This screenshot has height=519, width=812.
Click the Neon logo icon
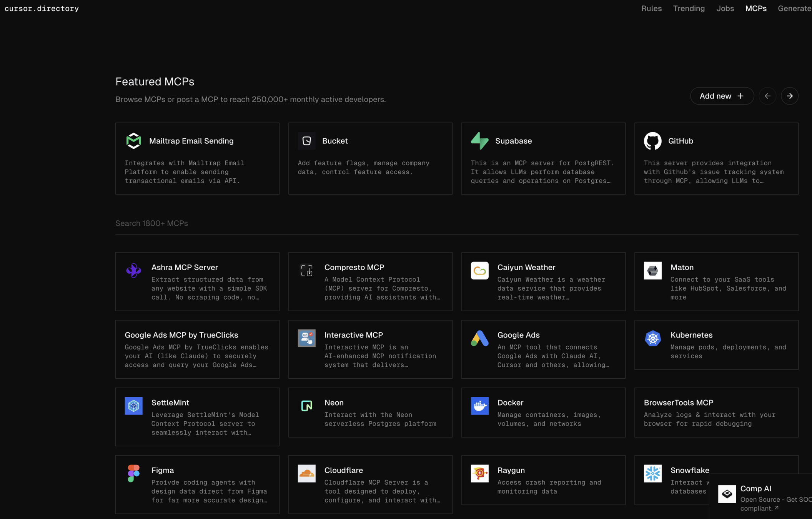(306, 406)
